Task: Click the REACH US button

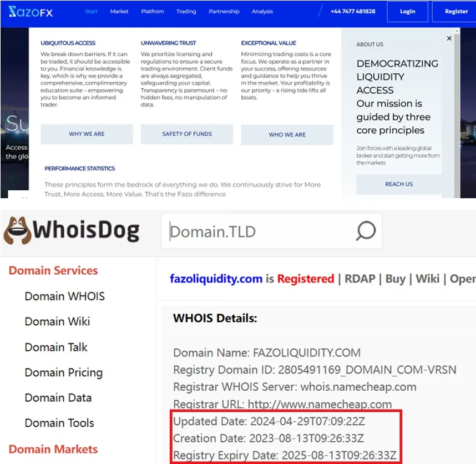Action: (399, 184)
